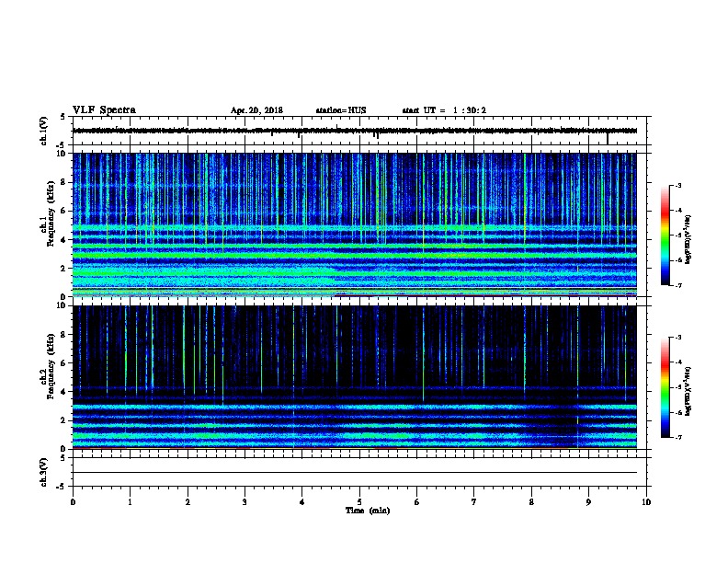Click the ch.1 colorbar log(PSD) label
This screenshot has width=728, height=563.
point(688,239)
